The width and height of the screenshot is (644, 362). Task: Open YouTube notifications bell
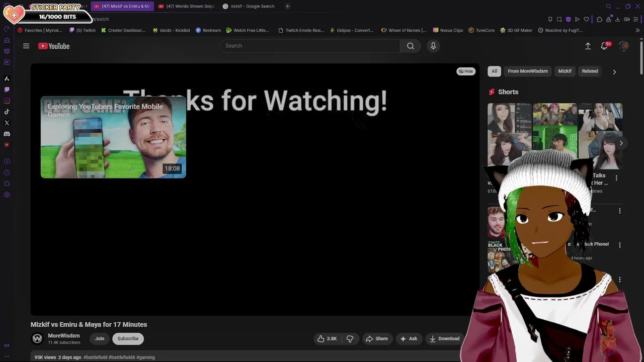(604, 46)
